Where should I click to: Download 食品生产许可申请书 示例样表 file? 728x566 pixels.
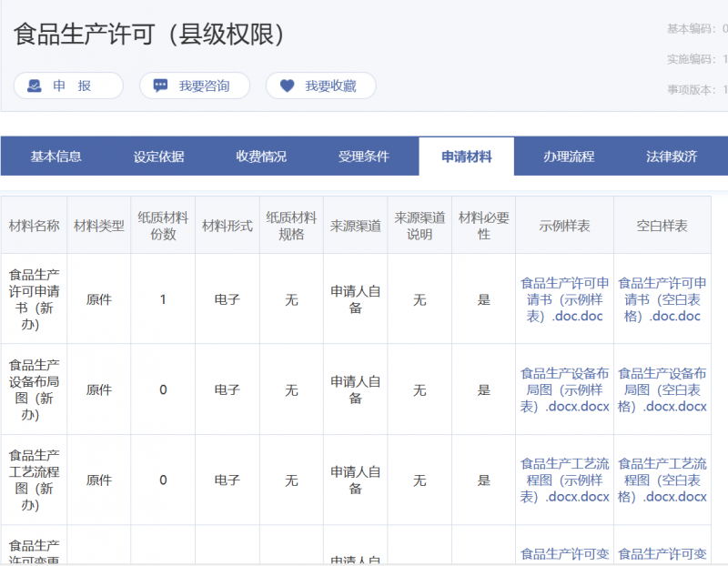(x=564, y=299)
